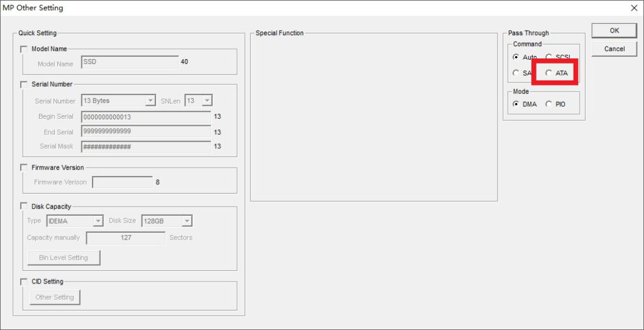Image resolution: width=644 pixels, height=330 pixels.
Task: Focus the Model Name text field
Action: point(130,62)
